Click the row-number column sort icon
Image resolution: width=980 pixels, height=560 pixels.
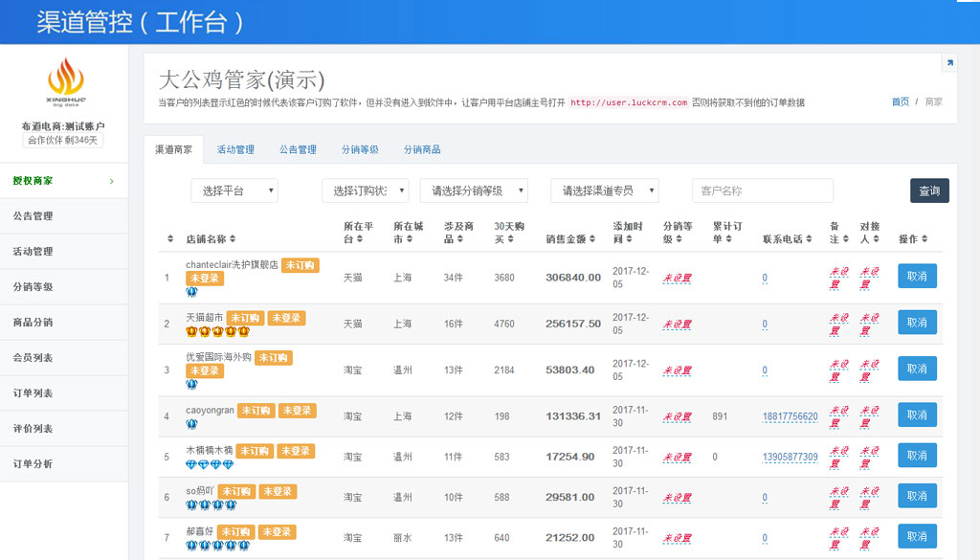170,238
